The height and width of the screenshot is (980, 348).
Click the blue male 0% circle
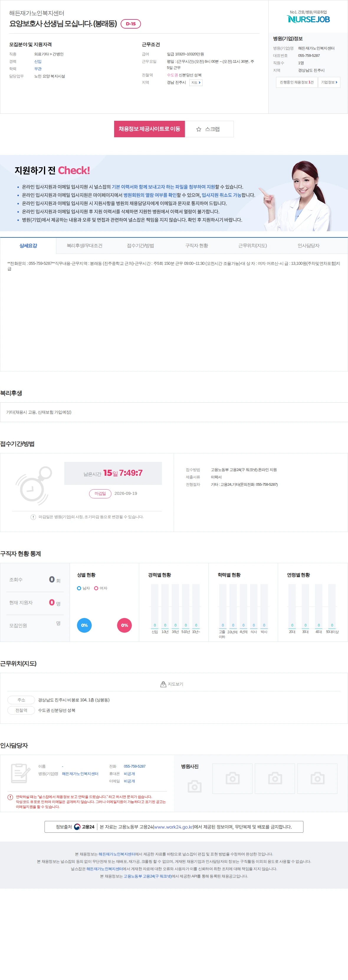tap(85, 625)
